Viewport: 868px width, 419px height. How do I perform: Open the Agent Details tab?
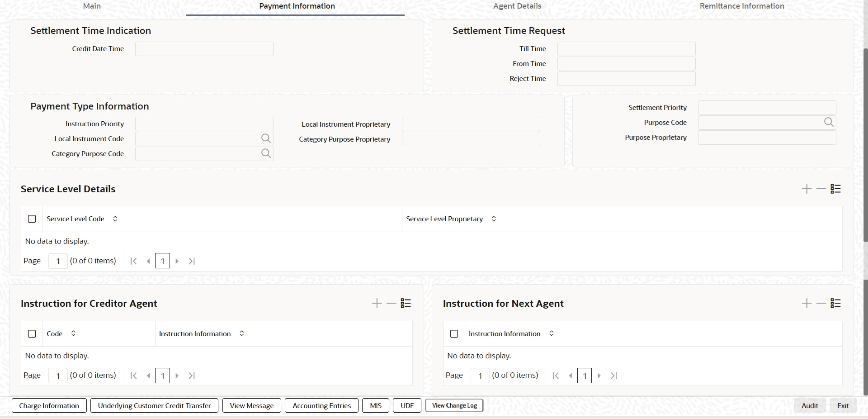[517, 6]
